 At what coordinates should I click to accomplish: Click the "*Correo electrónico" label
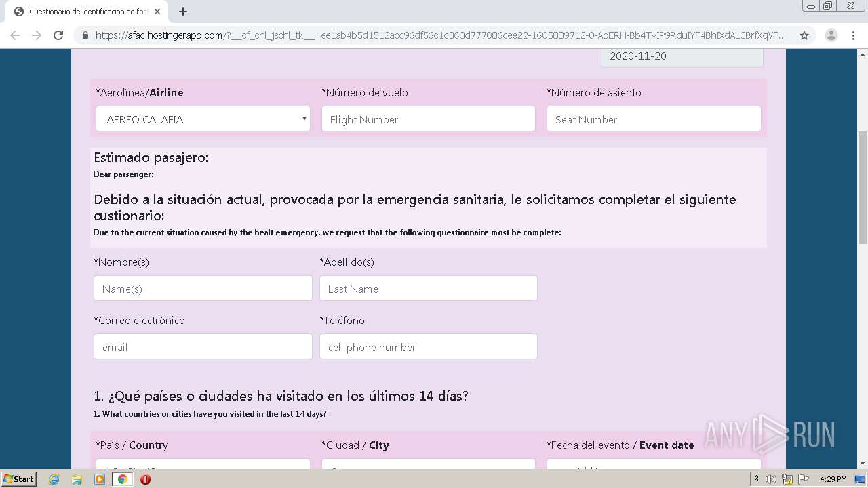pyautogui.click(x=140, y=321)
